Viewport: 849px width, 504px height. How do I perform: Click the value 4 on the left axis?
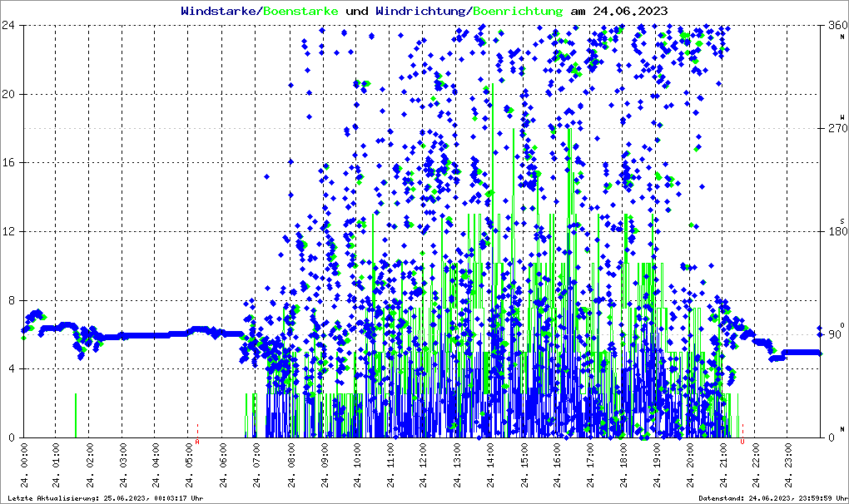tap(12, 368)
